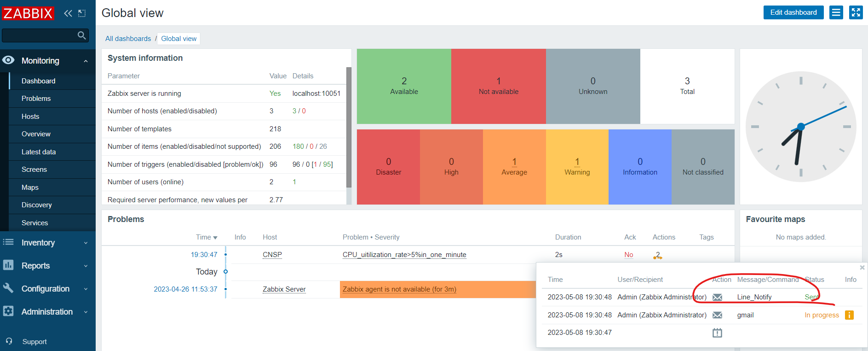Viewport: 868px width, 351px height.
Task: Expand the Inventory menu section
Action: [x=86, y=243]
